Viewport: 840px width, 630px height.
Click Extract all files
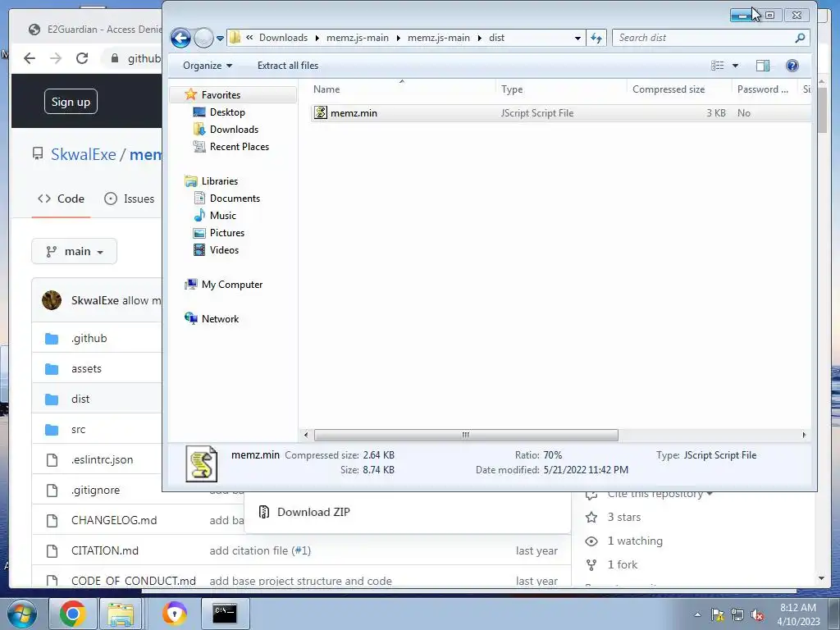[288, 66]
